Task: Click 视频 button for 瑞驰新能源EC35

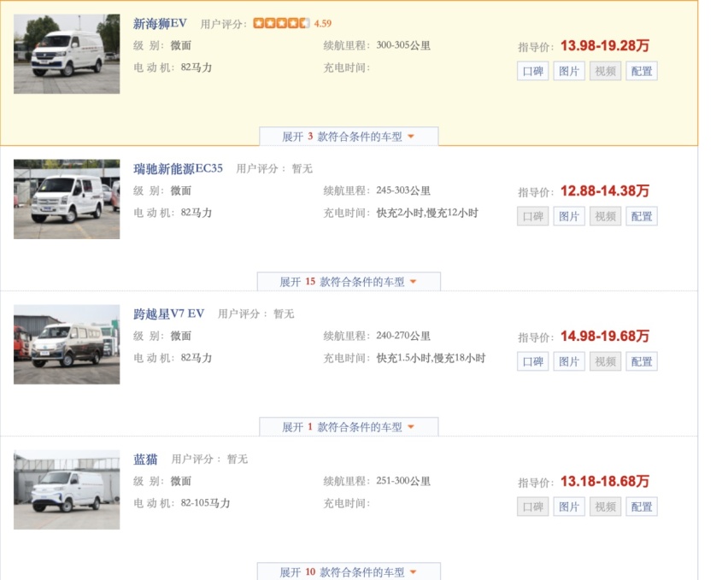Action: [x=605, y=216]
